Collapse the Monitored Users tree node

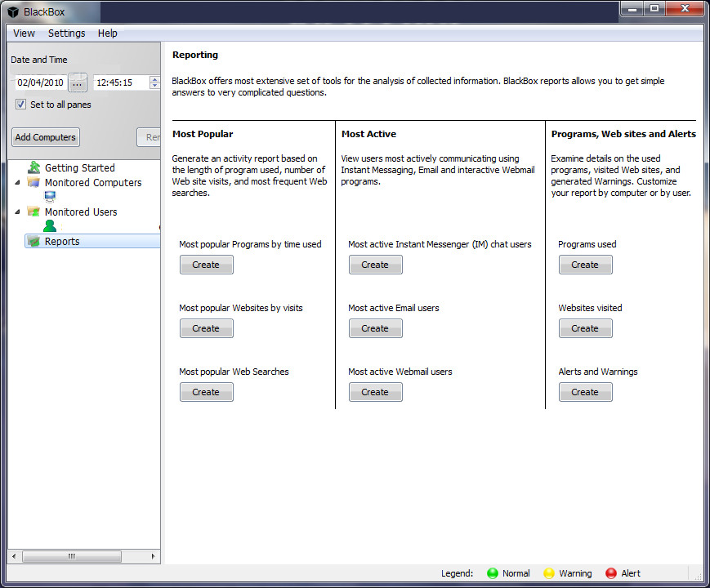[x=18, y=212]
